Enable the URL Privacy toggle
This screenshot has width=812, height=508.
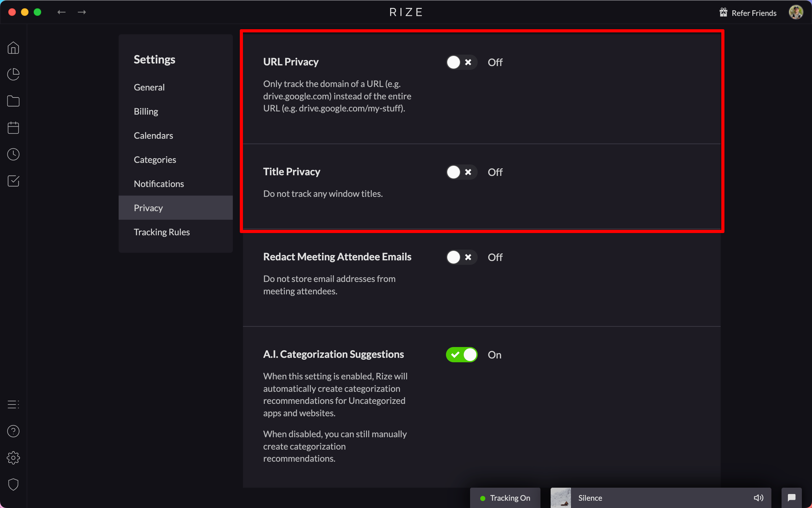pos(462,62)
